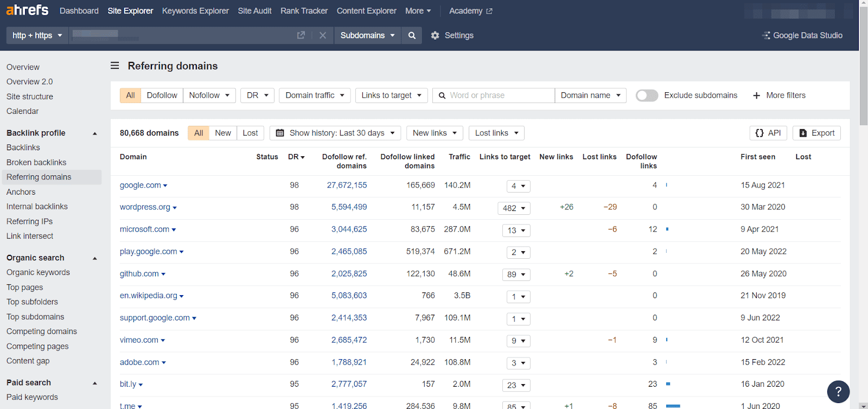
Task: Open Anchors report
Action: tap(21, 192)
